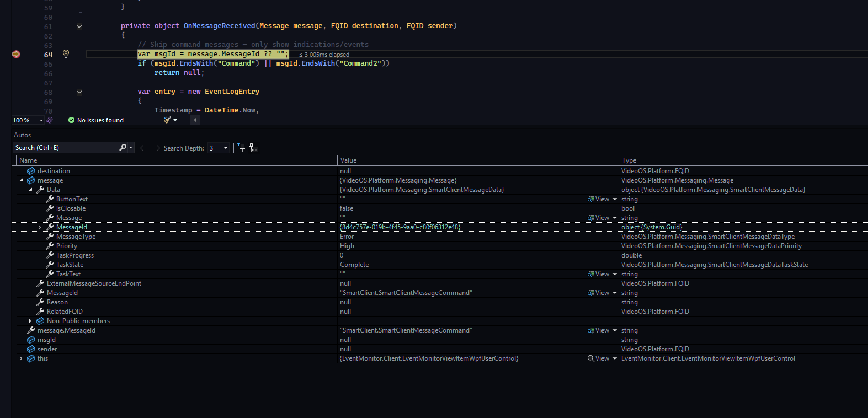868x418 pixels.
Task: Expand the Non-Public members node
Action: point(30,321)
